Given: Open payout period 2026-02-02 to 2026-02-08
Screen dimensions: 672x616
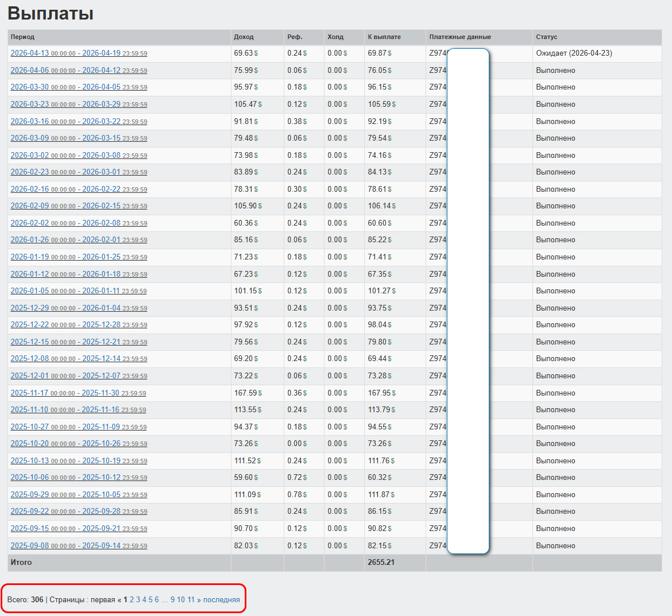Looking at the screenshot, I should pyautogui.click(x=79, y=223).
